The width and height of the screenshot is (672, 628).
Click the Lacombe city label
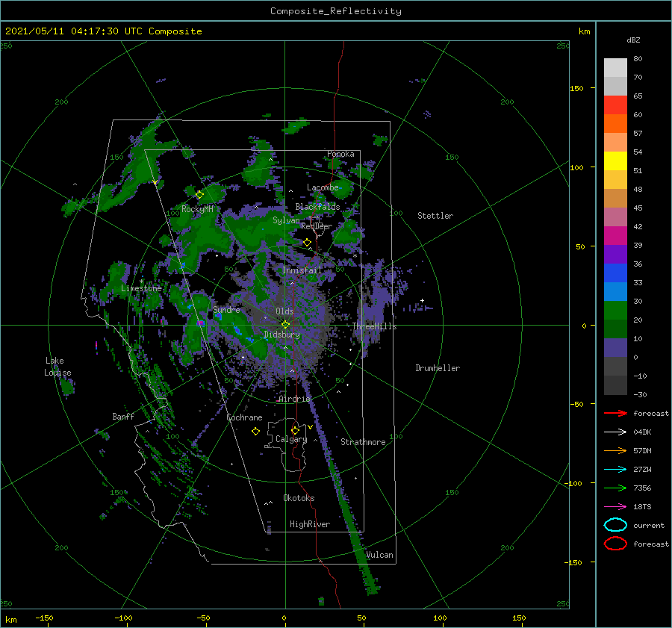[x=323, y=187]
